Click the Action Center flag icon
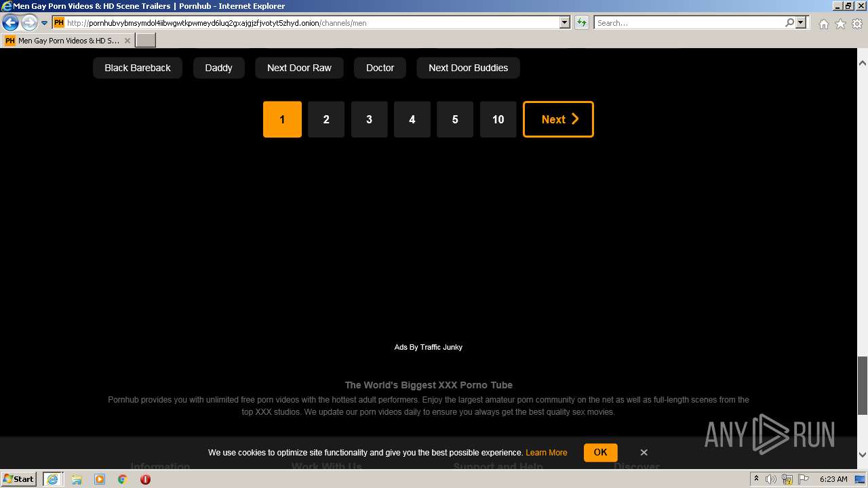Viewport: 868px width, 488px height. pos(804,479)
